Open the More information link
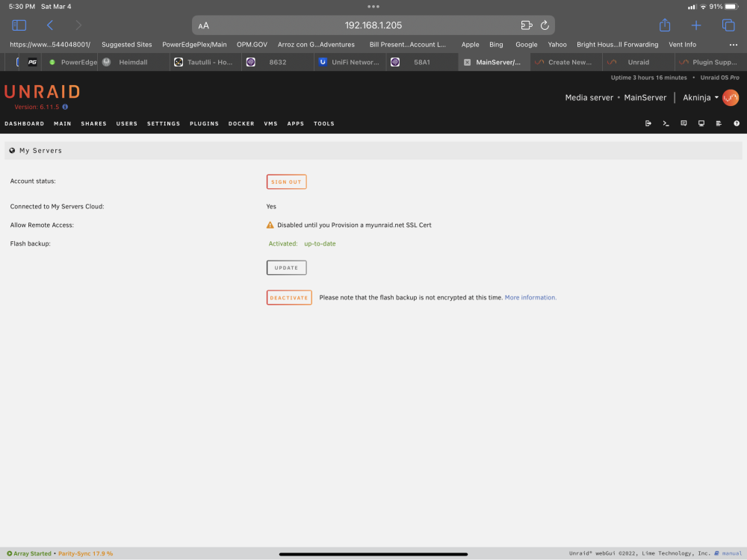The height and width of the screenshot is (560, 747). click(530, 298)
